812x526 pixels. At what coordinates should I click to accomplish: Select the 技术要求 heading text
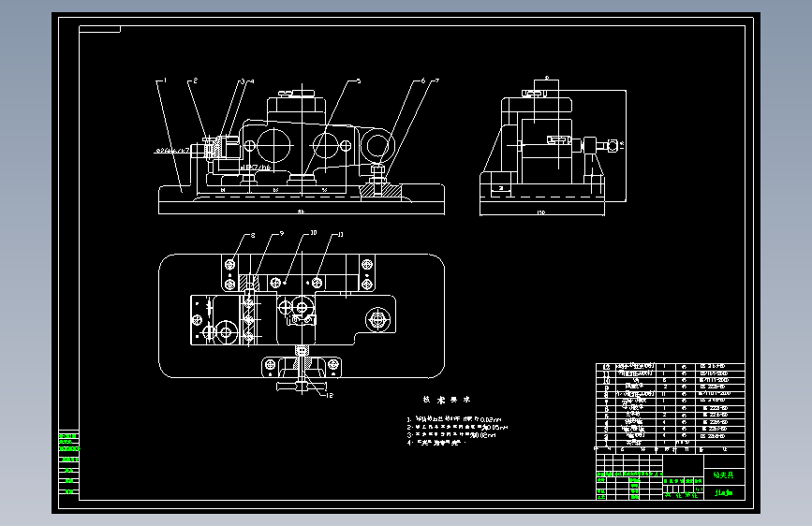click(447, 400)
